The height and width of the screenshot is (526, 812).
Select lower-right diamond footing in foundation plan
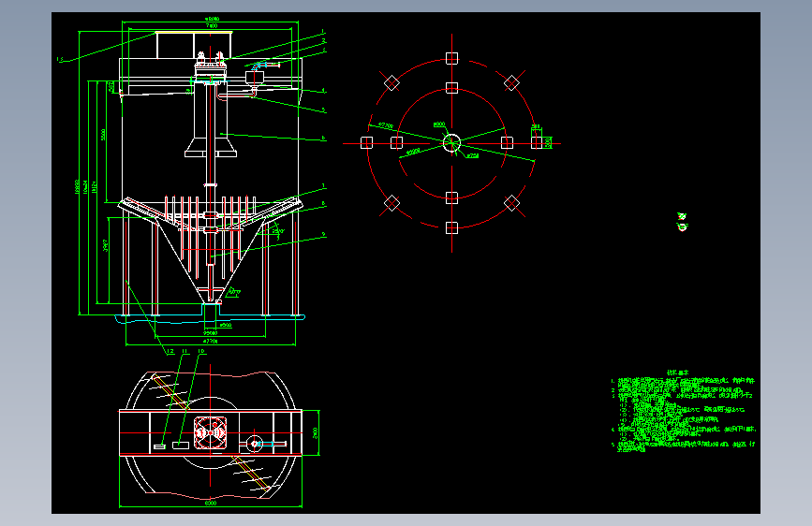[511, 203]
